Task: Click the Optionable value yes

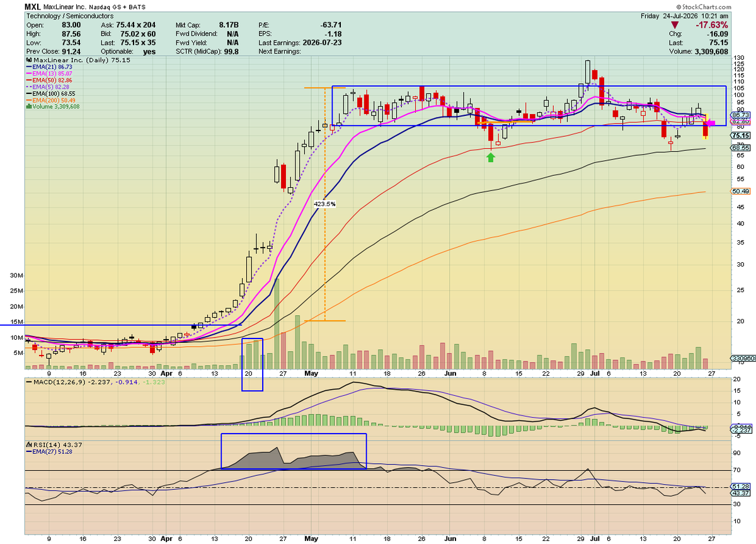Action: point(148,52)
